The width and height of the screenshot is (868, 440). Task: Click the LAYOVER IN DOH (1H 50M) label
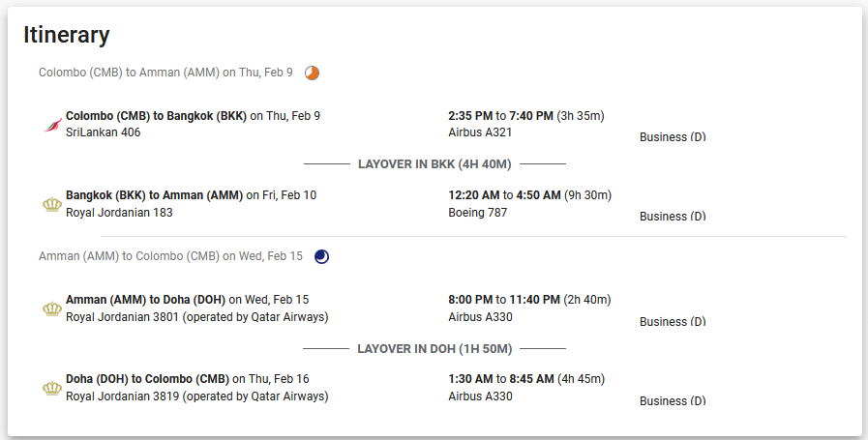pos(434,349)
